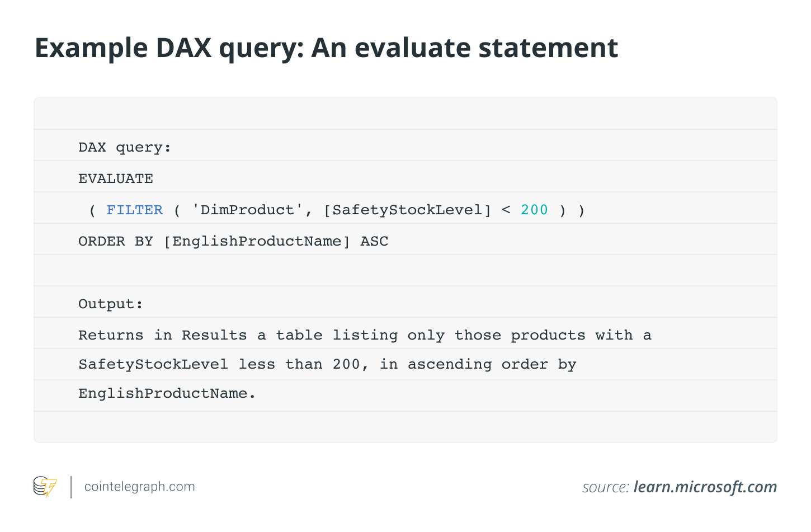Select the 'DimProduct' table name
811x532 pixels.
(247, 210)
